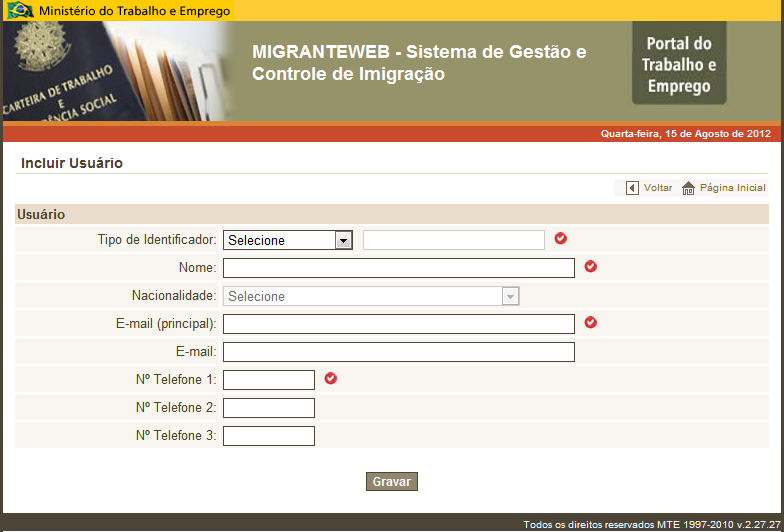Screen dimensions: 784x532
Task: Click the identifier number input field
Action: coord(454,240)
